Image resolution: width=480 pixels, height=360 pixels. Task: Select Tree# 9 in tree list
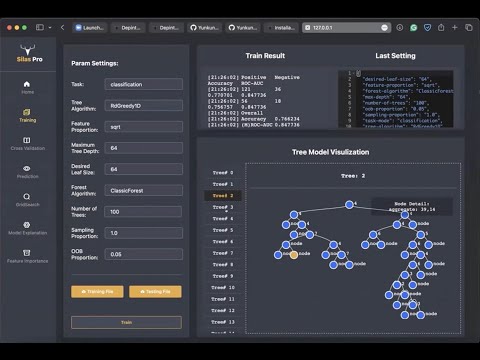coord(223,276)
